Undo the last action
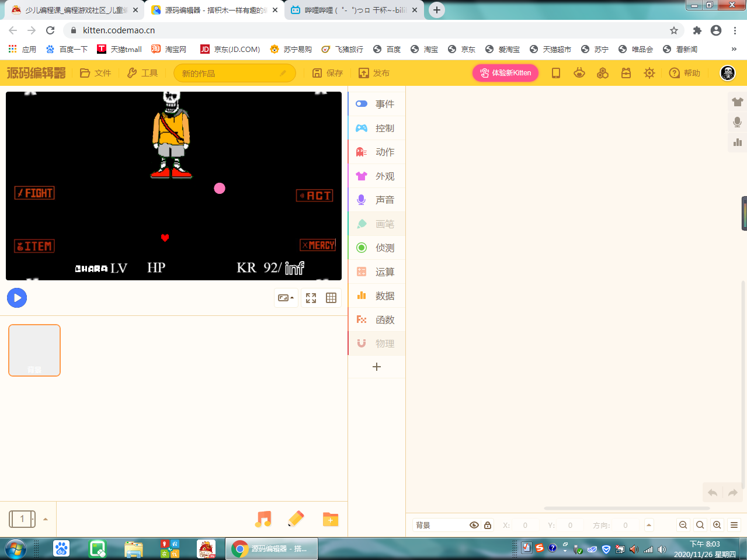Image resolution: width=747 pixels, height=560 pixels. [x=713, y=493]
